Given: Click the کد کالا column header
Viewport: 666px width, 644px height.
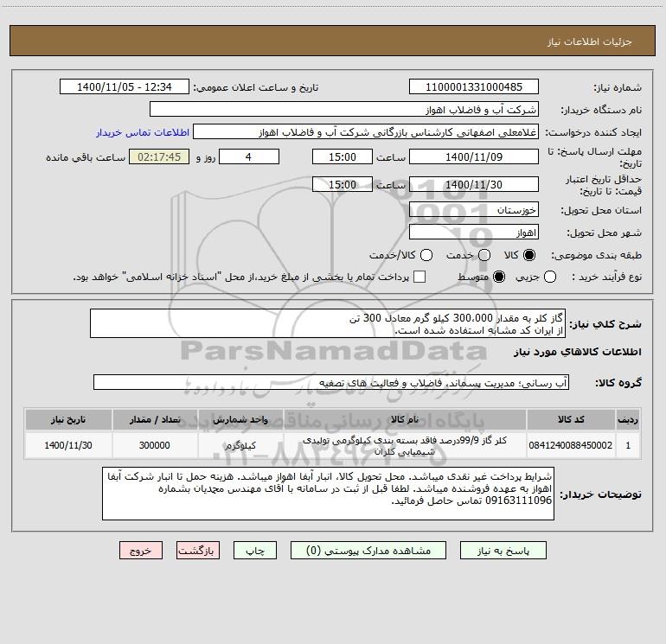Looking at the screenshot, I should pyautogui.click(x=571, y=419).
